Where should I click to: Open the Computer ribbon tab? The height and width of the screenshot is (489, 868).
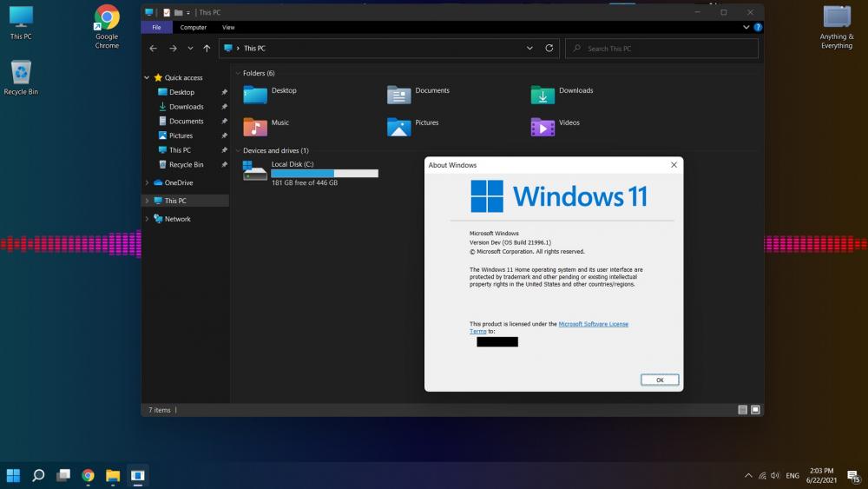[x=193, y=28]
